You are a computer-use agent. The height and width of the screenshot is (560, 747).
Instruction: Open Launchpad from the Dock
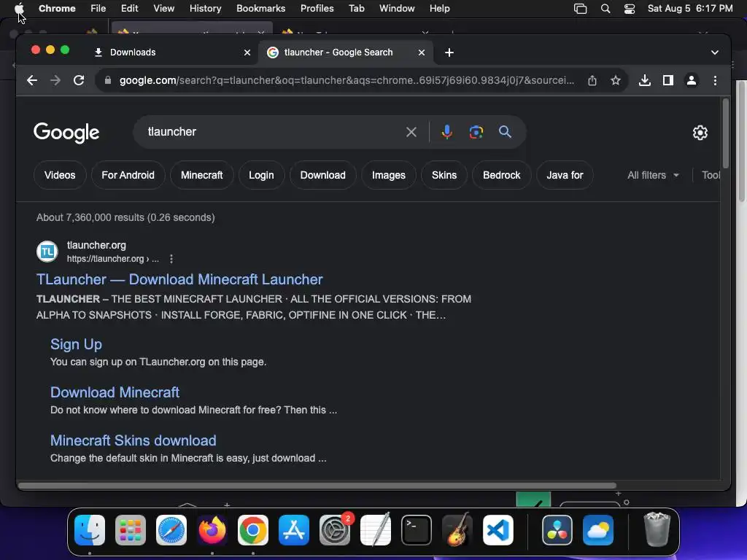tap(131, 530)
